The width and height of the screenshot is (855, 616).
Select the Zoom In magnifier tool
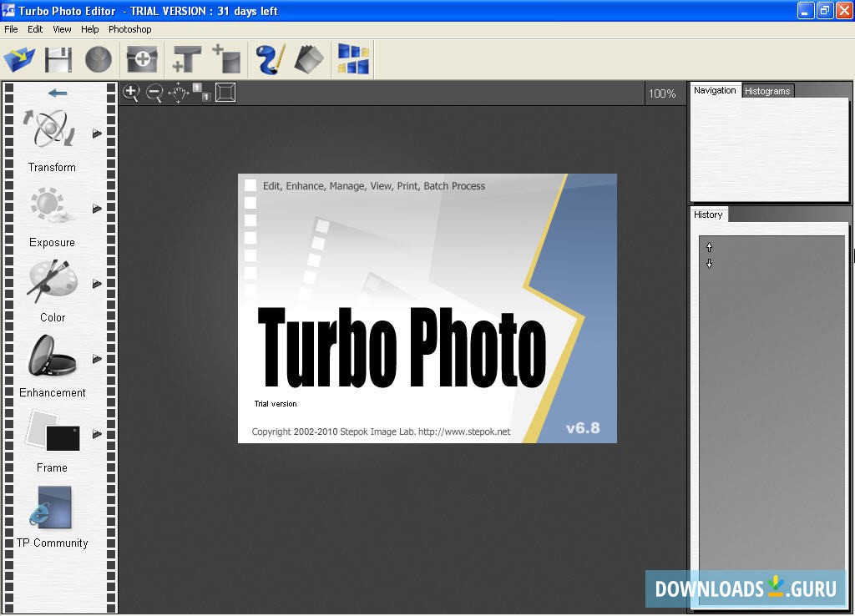tap(131, 93)
